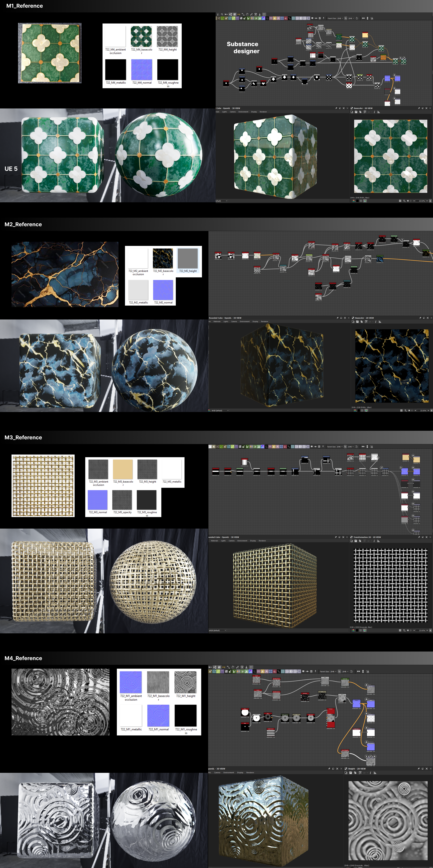Open the UV dropdown in Transformation 2D view toolbar

(x=370, y=541)
